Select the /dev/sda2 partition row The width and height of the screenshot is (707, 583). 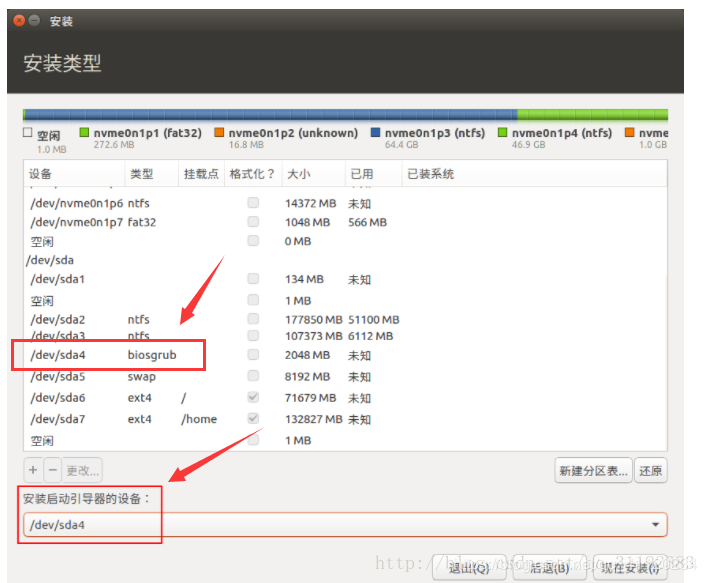[x=345, y=319]
